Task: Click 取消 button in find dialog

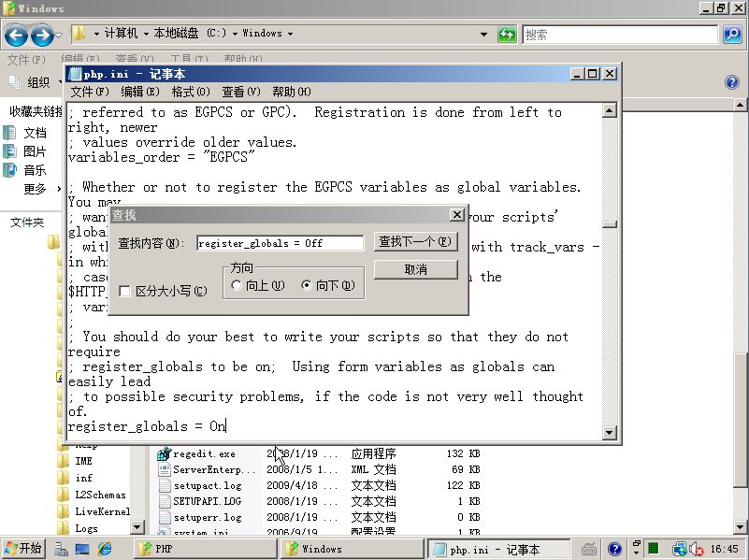Action: coord(415,269)
